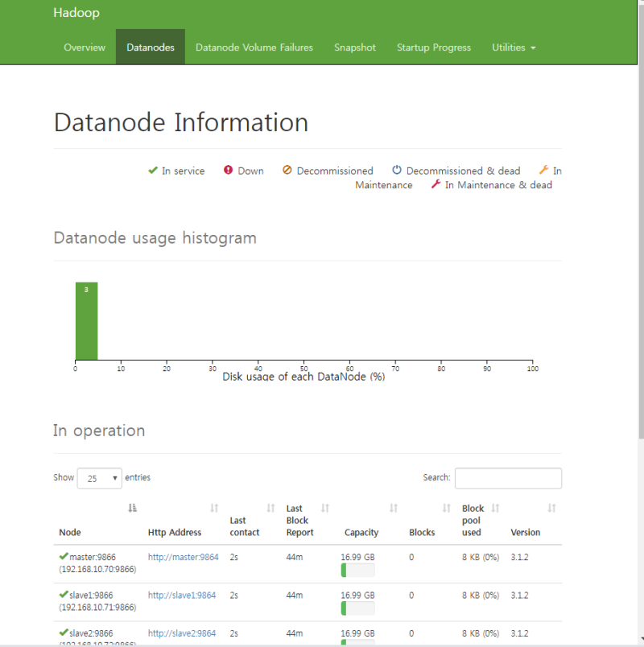This screenshot has height=647, width=644.
Task: Click the Blocks column header text
Action: click(422, 532)
